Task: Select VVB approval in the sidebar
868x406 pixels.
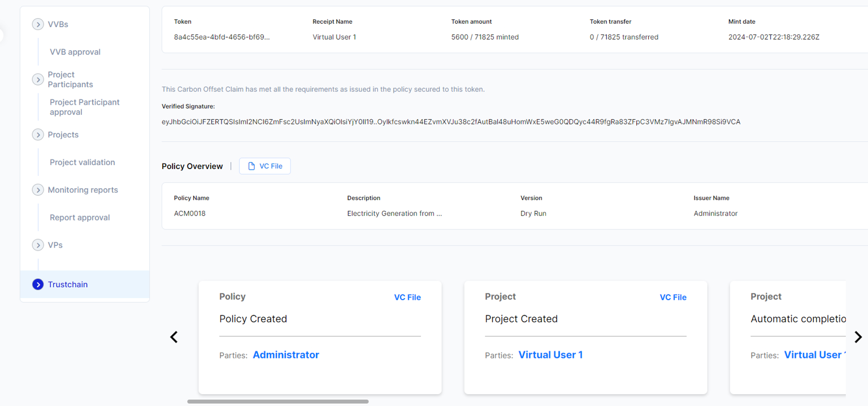Action: [75, 52]
